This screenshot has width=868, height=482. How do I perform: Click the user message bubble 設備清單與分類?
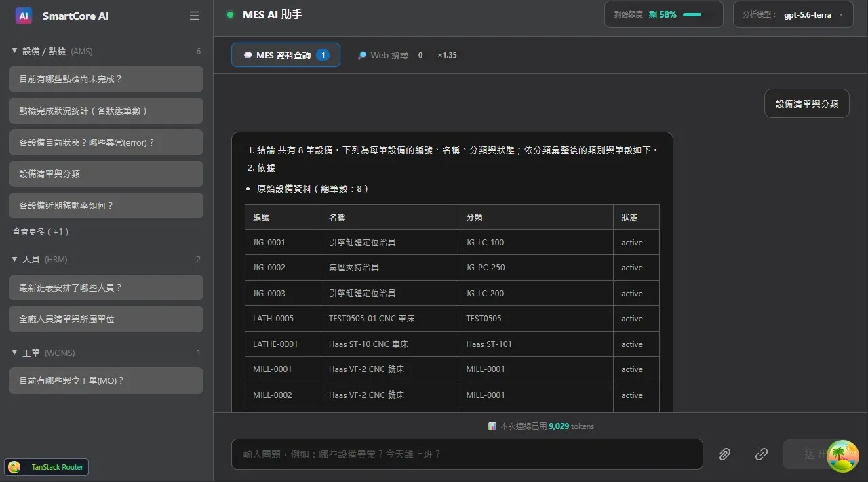(x=807, y=104)
